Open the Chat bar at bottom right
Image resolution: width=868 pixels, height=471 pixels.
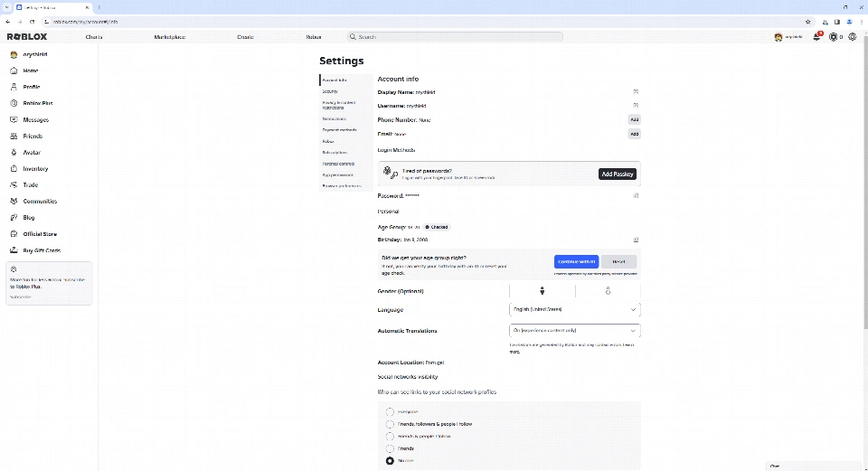pos(814,466)
